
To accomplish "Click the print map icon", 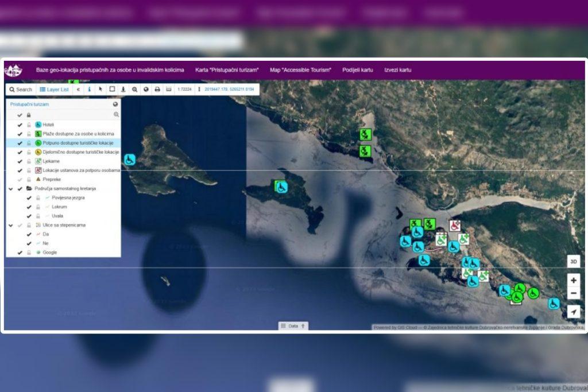I will pos(157,90).
